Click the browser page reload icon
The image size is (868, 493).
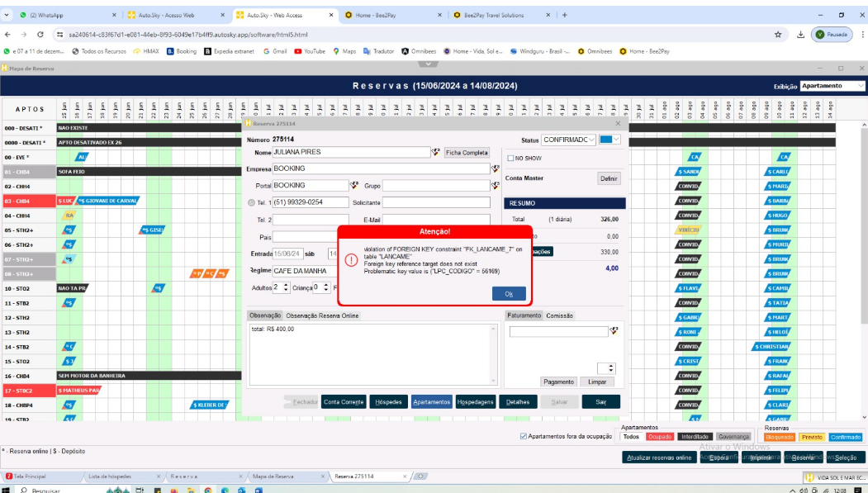tap(40, 35)
